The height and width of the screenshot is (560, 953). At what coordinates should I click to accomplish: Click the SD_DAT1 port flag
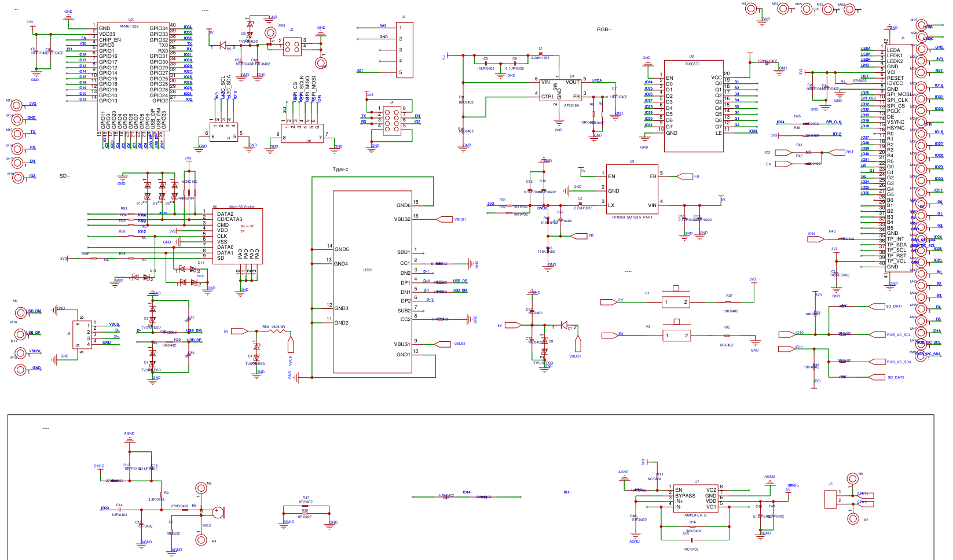click(877, 306)
